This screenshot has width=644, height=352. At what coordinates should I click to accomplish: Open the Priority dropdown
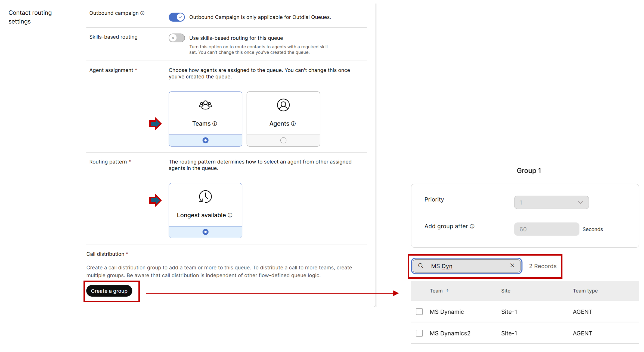click(x=551, y=202)
